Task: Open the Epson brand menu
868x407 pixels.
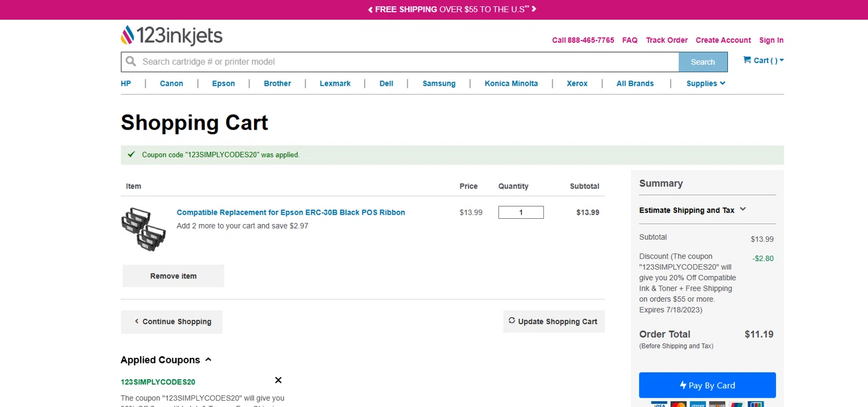Action: tap(223, 83)
